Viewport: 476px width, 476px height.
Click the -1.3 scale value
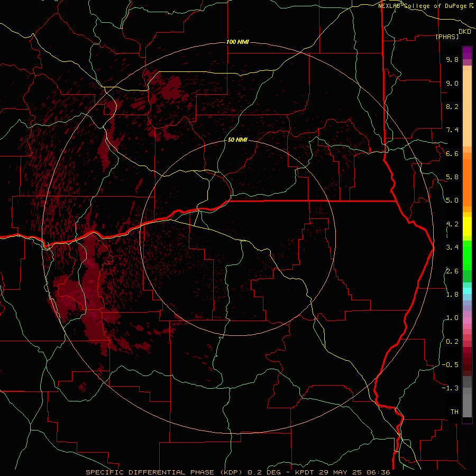point(450,388)
